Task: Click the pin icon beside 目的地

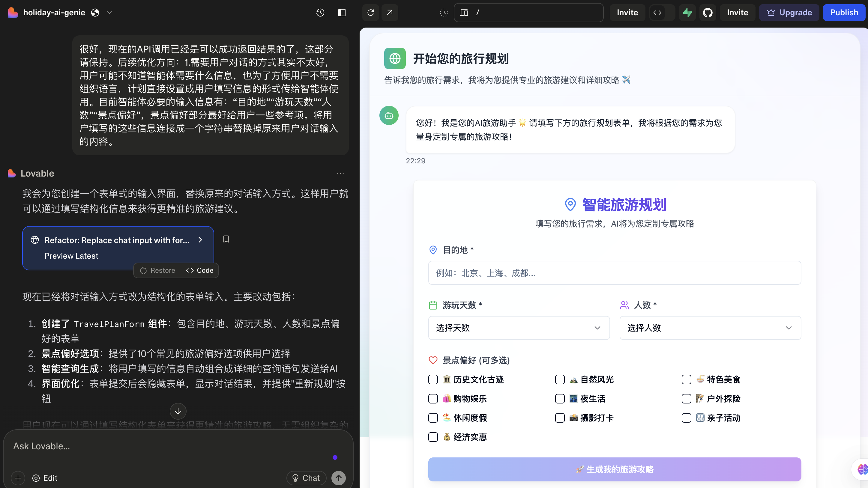Action: pyautogui.click(x=433, y=250)
